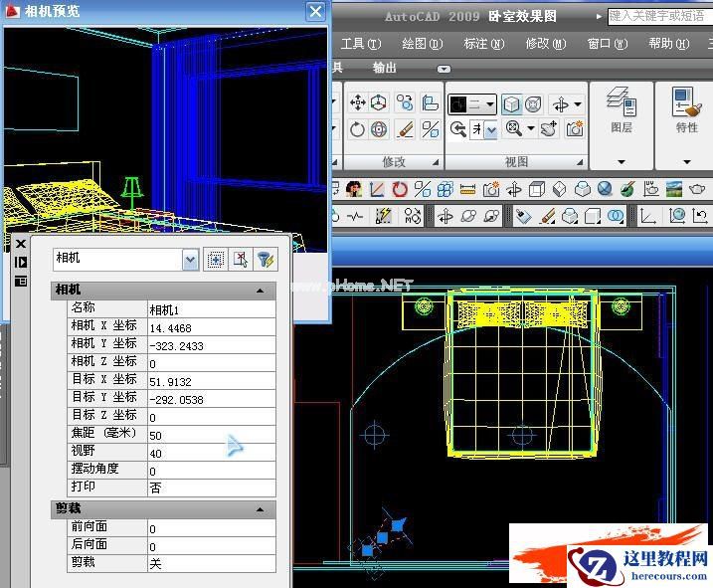Toggle the 3D box visual style button

[511, 103]
